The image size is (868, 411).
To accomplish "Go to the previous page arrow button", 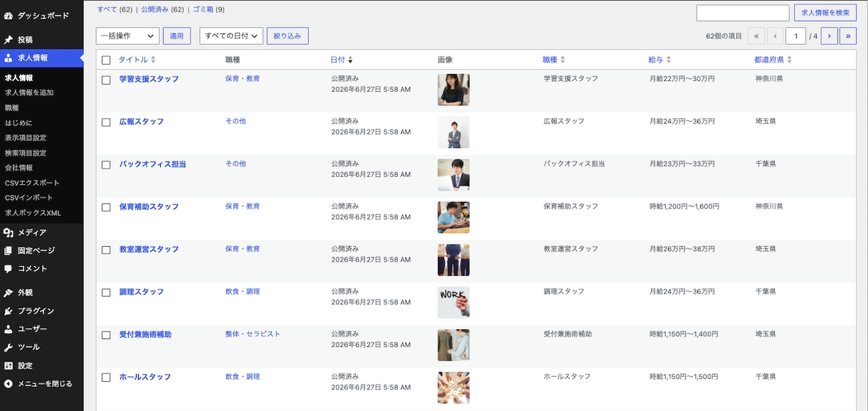I will tap(775, 36).
